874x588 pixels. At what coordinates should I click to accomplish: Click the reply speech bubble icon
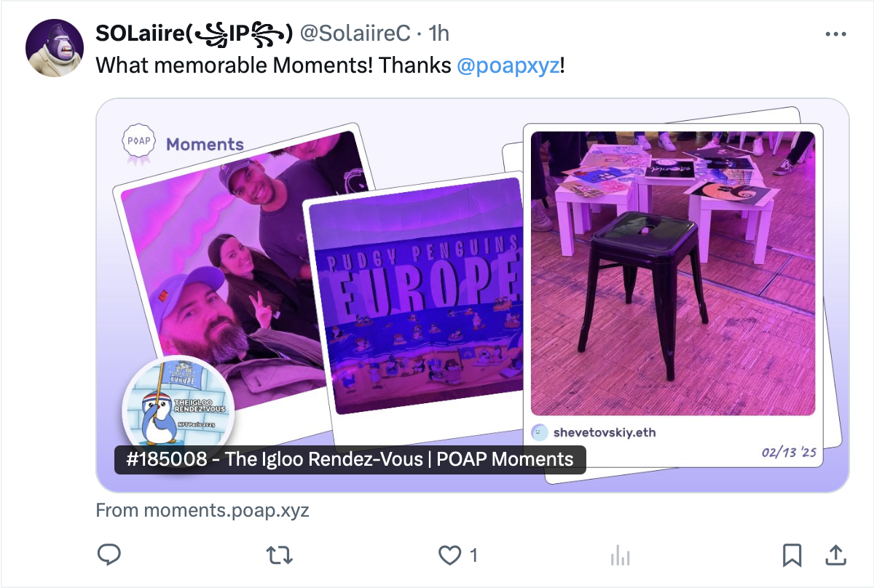click(x=109, y=555)
